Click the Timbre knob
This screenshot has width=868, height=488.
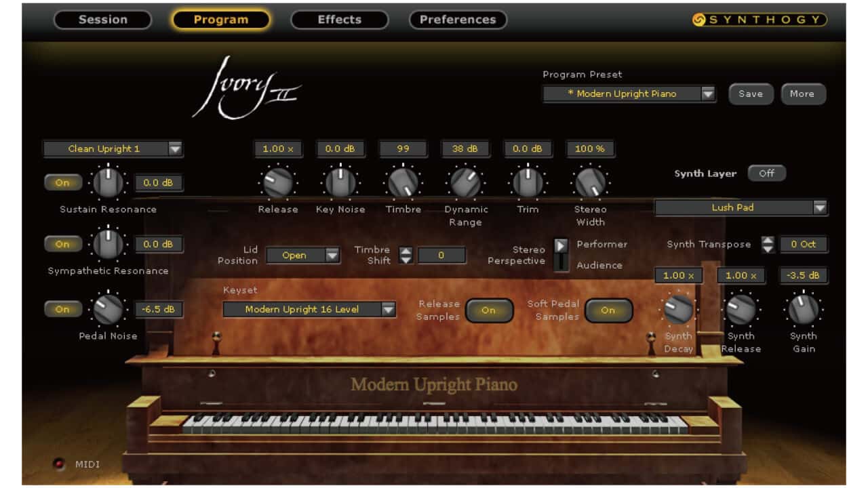click(403, 182)
